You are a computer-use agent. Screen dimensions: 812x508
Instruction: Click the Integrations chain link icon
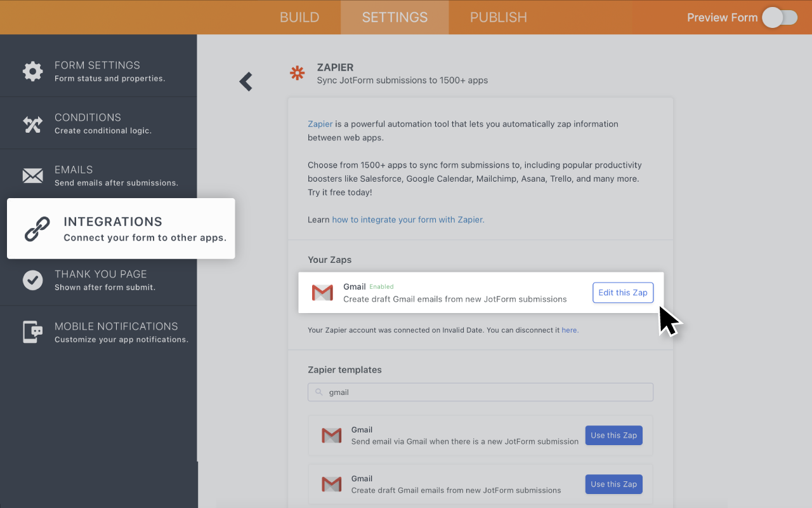[37, 228]
